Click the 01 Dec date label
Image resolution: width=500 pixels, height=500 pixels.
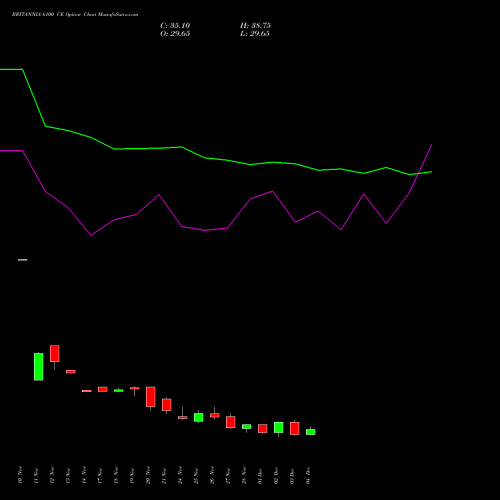coord(260,475)
